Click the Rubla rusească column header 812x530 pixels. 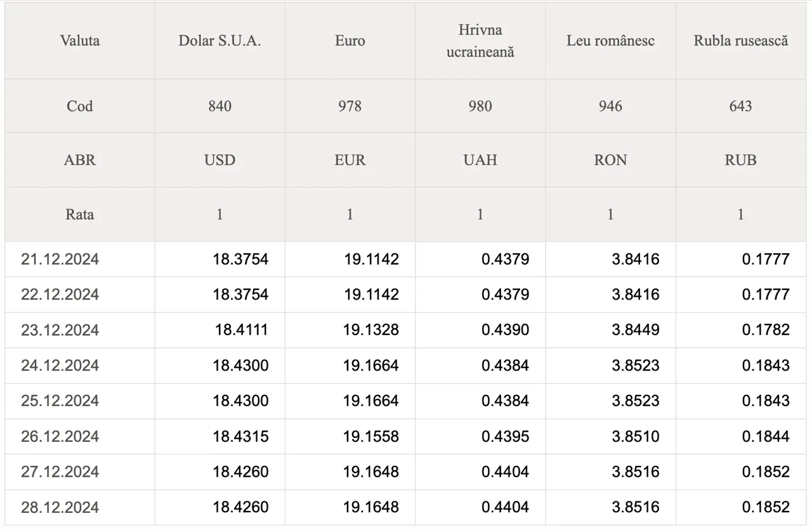(741, 41)
